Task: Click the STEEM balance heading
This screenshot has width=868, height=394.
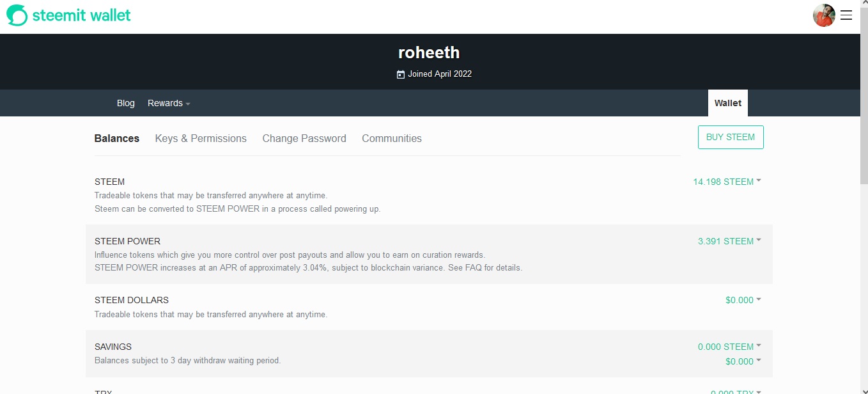Action: pyautogui.click(x=110, y=182)
